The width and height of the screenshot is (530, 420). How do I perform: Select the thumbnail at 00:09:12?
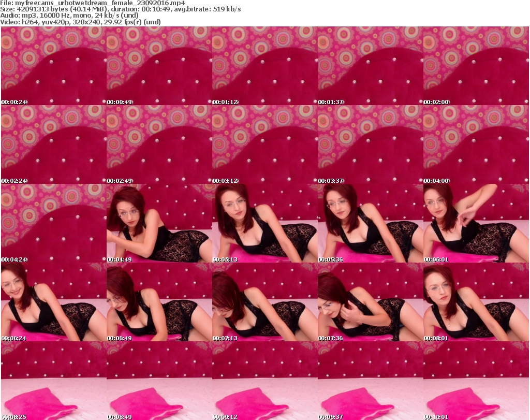tap(264, 381)
